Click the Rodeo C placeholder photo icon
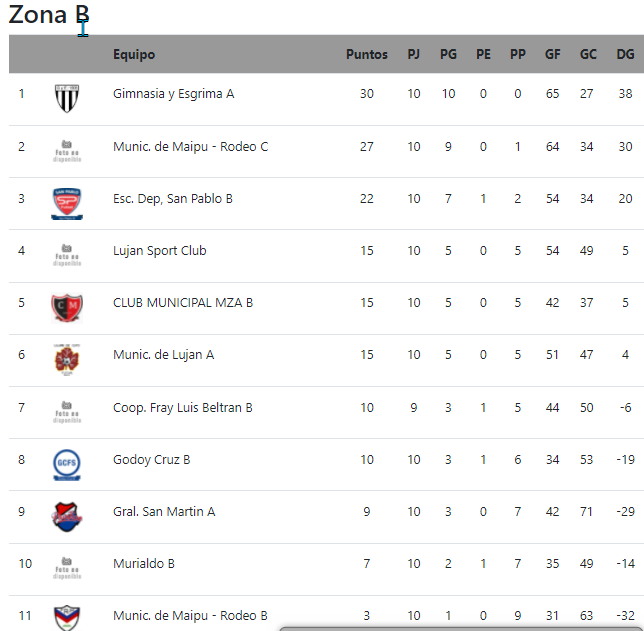Viewport: 644px width, 631px height. (x=67, y=151)
